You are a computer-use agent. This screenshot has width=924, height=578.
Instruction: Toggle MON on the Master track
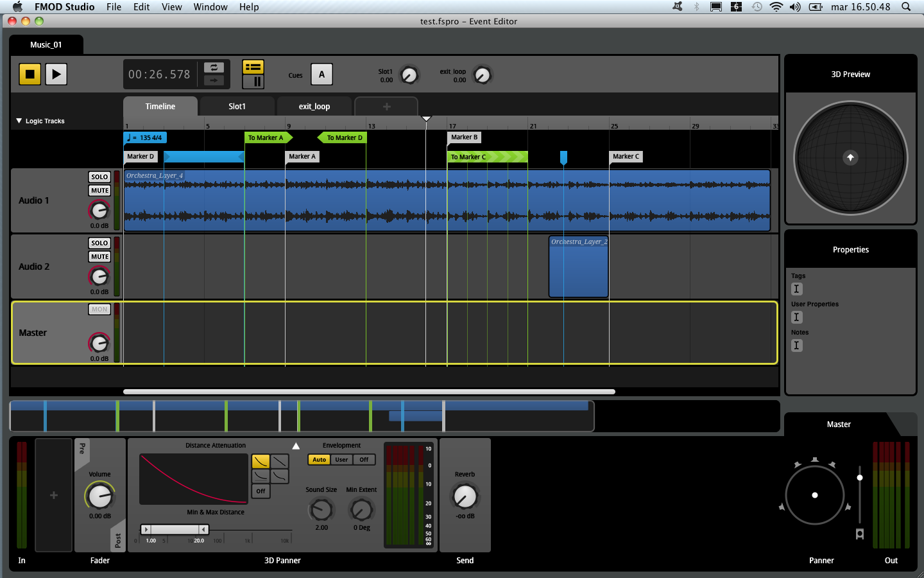pyautogui.click(x=99, y=310)
